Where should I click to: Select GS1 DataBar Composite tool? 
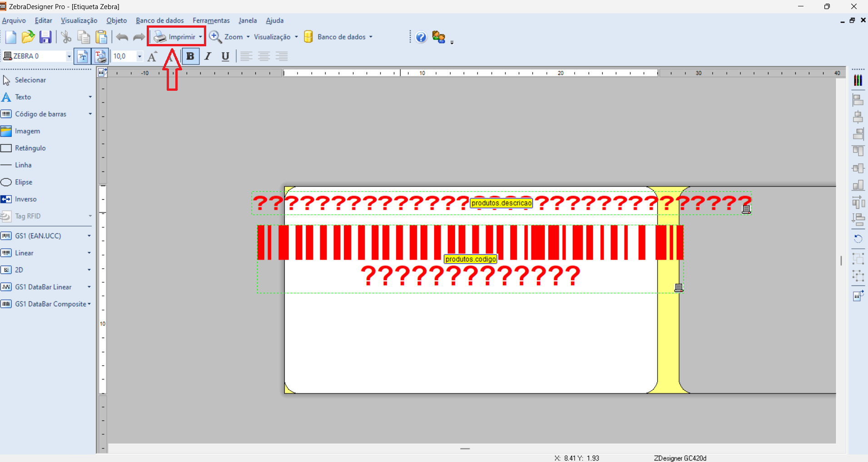click(x=43, y=304)
